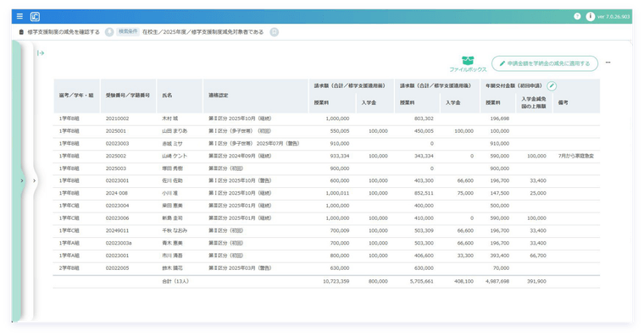Select student number 2025003
The width and height of the screenshot is (644, 336).
click(x=116, y=168)
